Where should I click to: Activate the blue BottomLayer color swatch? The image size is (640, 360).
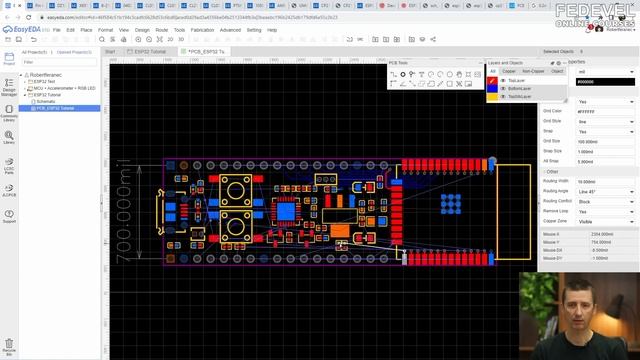(493, 89)
